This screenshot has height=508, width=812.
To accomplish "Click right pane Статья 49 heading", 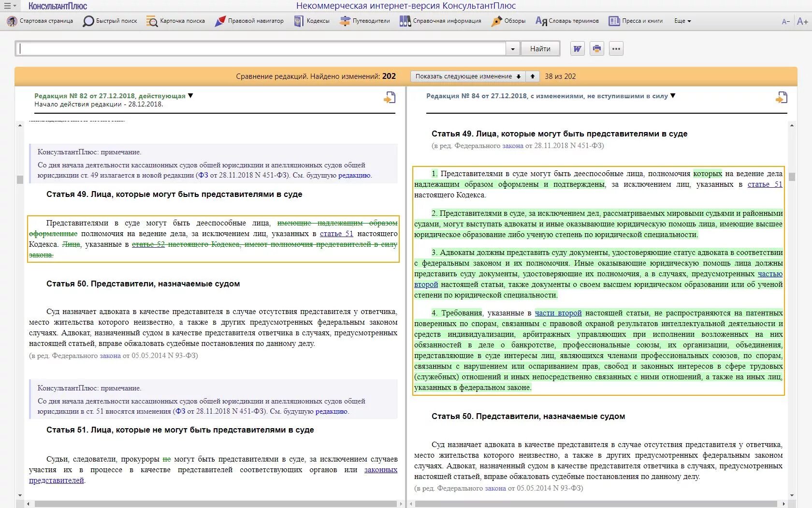I will 559,134.
